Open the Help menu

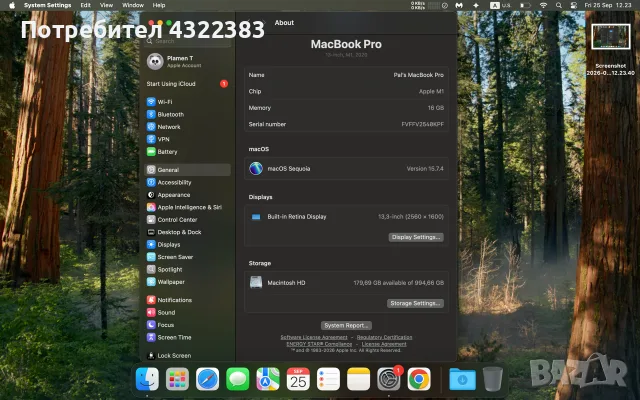159,5
